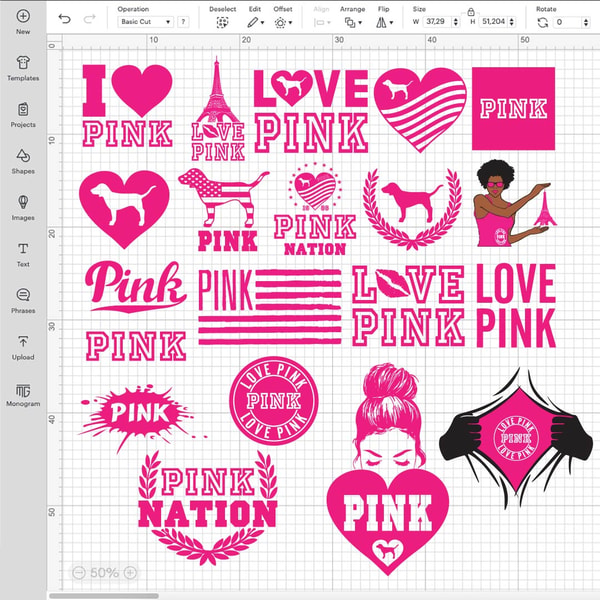The width and height of the screenshot is (600, 600).
Task: Click the Rotate angle field
Action: (568, 22)
